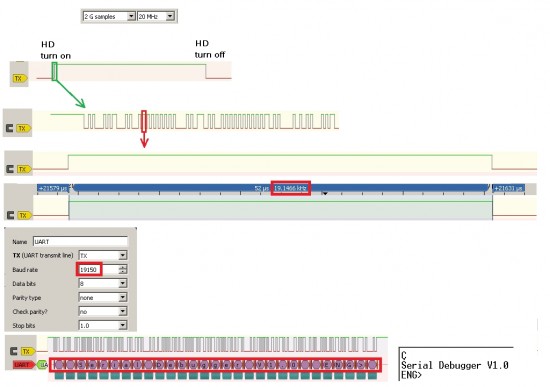This screenshot has height=387, width=550.
Task: Toggle the trigger icon next to the UART decoder's TX channel
Action: pos(14,351)
